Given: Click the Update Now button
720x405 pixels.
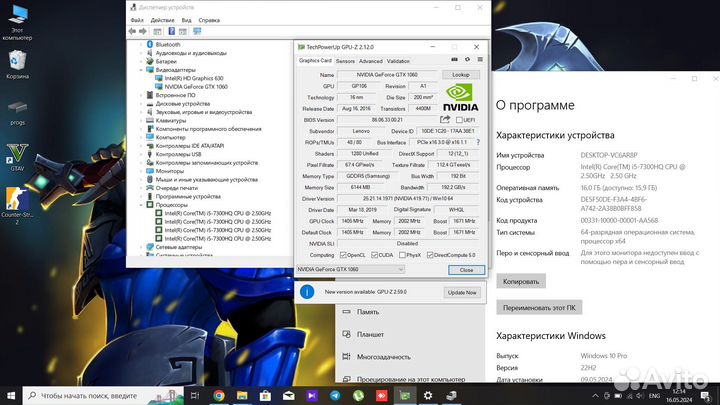Looking at the screenshot, I should pyautogui.click(x=462, y=292).
